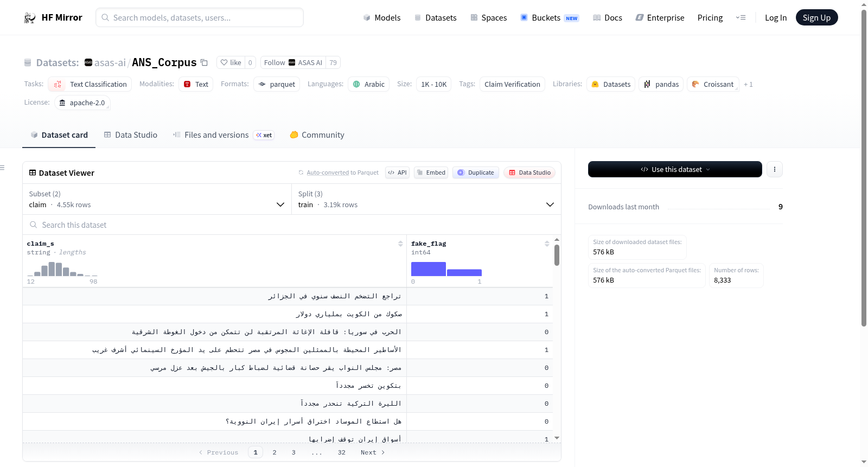
Task: Expand the Split train dropdown
Action: coord(426,199)
